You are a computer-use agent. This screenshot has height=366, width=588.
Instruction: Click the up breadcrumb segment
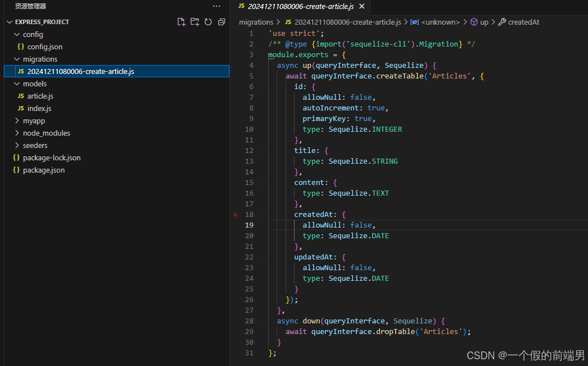pos(484,22)
